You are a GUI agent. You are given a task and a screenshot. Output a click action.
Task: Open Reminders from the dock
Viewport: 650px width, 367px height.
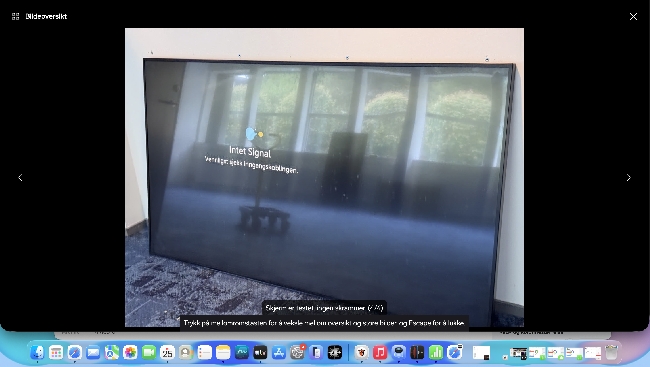pos(204,352)
